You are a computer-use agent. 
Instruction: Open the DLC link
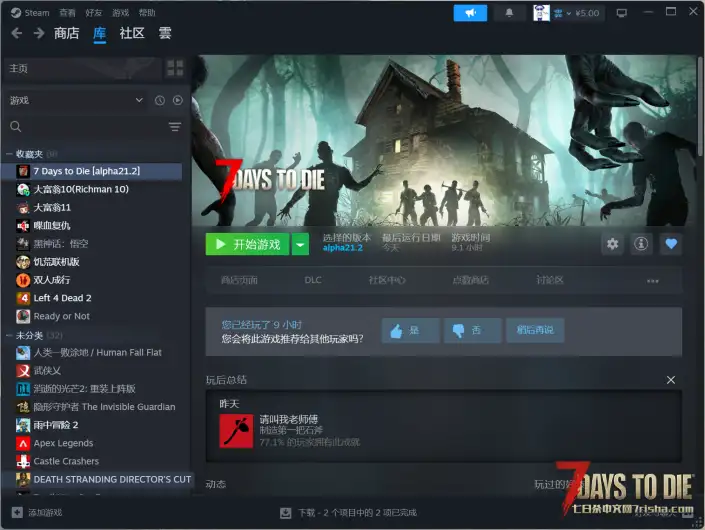point(313,281)
